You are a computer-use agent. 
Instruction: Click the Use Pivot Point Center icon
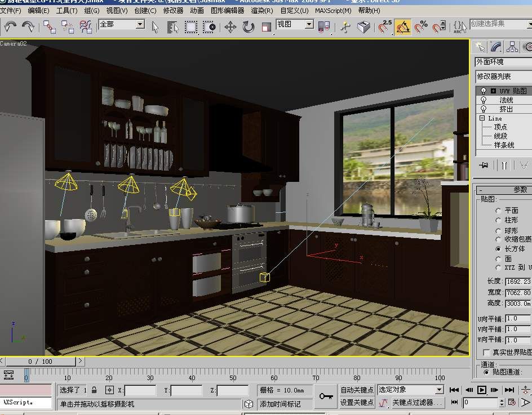click(324, 27)
